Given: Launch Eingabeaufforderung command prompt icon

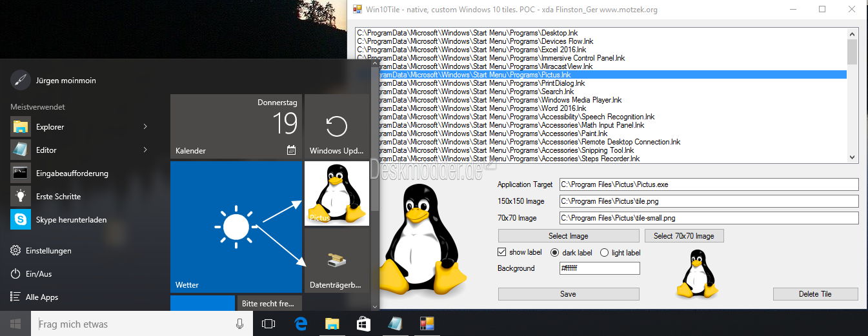Looking at the screenshot, I should [x=21, y=173].
